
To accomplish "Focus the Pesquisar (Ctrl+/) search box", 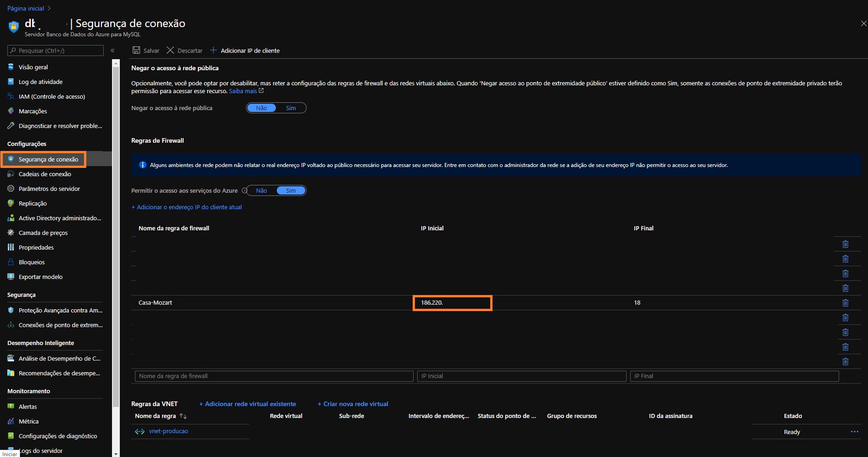I will [56, 50].
